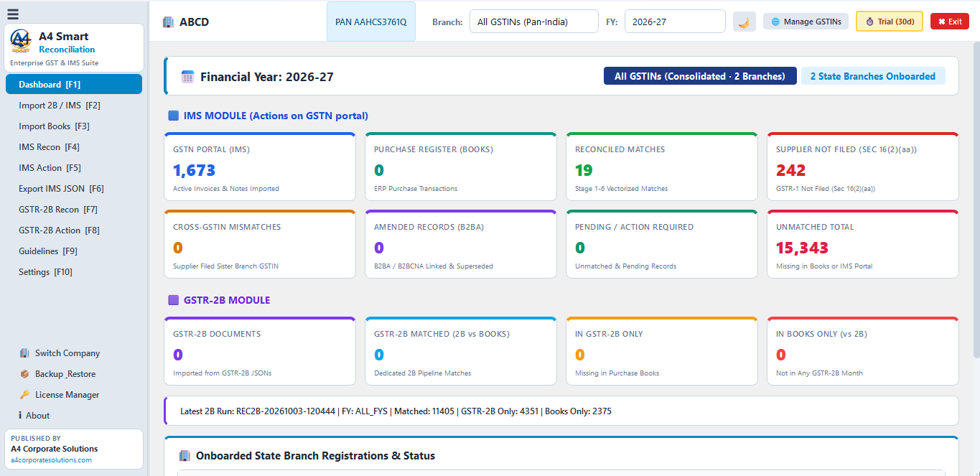Click the building icon beside ABCD
Screen dimensions: 980x476
tap(168, 22)
